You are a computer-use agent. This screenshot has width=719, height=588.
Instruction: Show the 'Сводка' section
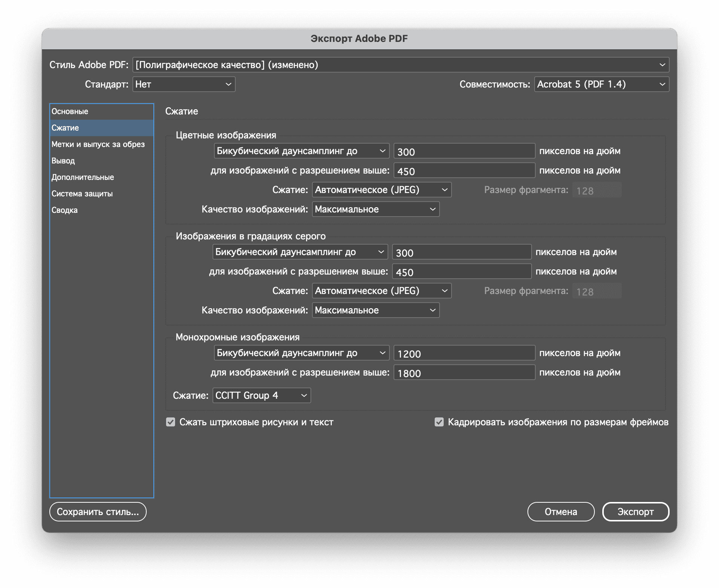coord(101,210)
